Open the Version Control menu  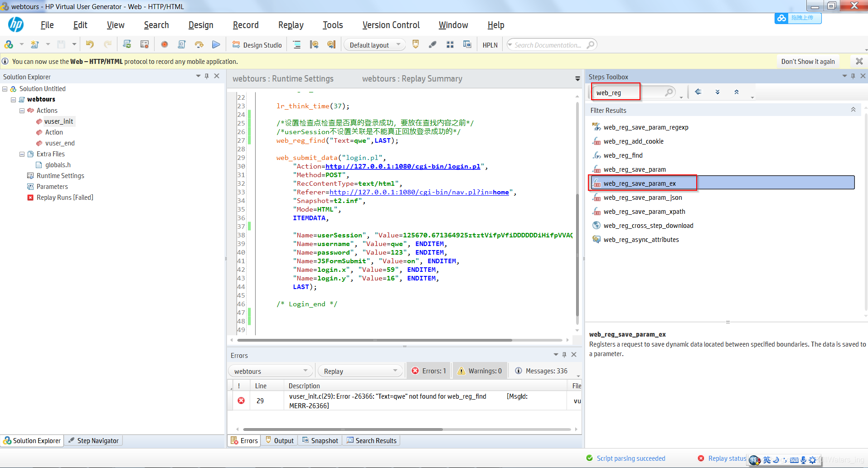(391, 25)
